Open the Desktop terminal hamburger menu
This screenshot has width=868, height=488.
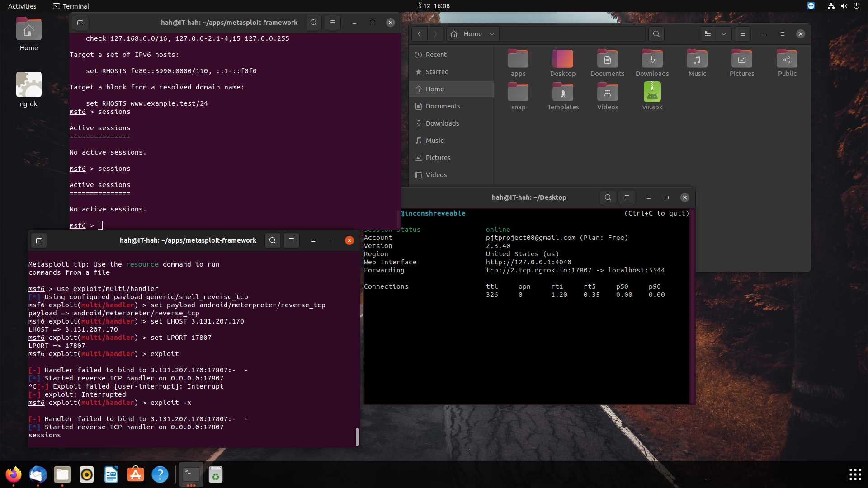[x=627, y=197]
